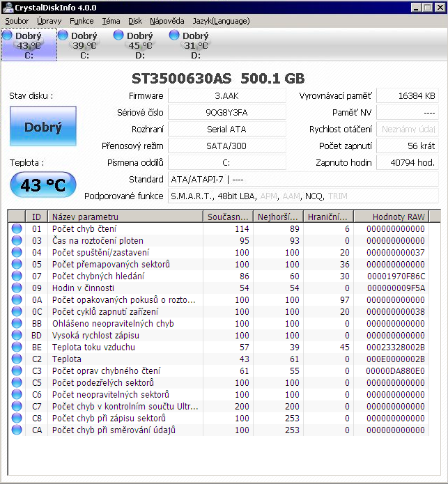The height and width of the screenshot is (484, 448).
Task: Click status orb for 05 Počet přemapovaných sektorů
Action: (x=17, y=264)
